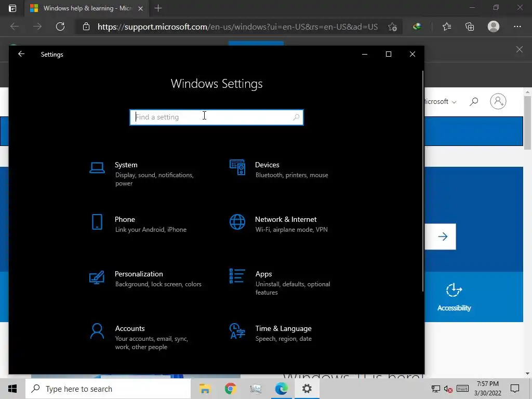Click the Edge address bar URL

[x=237, y=27]
